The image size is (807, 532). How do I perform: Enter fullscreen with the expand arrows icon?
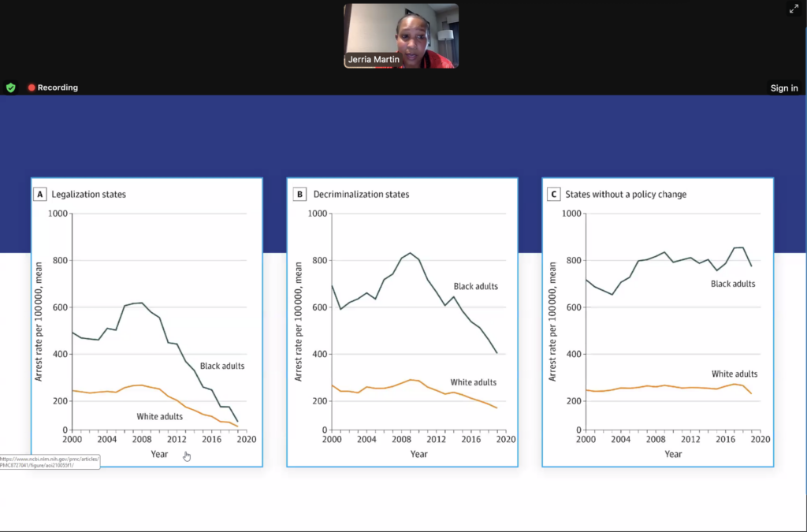click(794, 9)
